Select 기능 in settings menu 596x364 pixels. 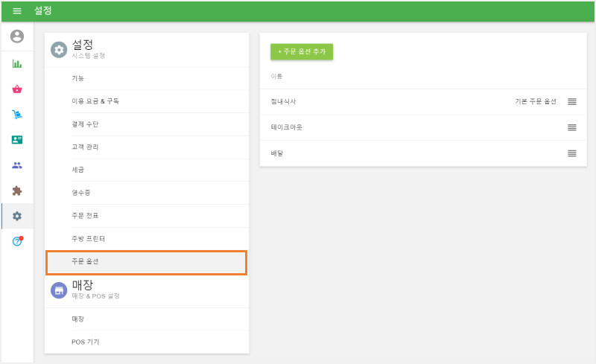(78, 78)
